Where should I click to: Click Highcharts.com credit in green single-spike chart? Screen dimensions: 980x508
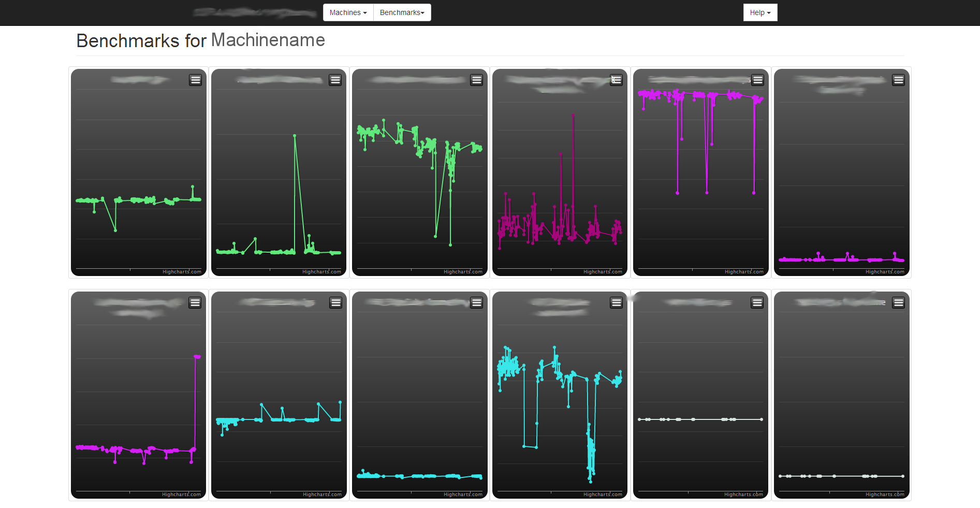[x=322, y=272]
